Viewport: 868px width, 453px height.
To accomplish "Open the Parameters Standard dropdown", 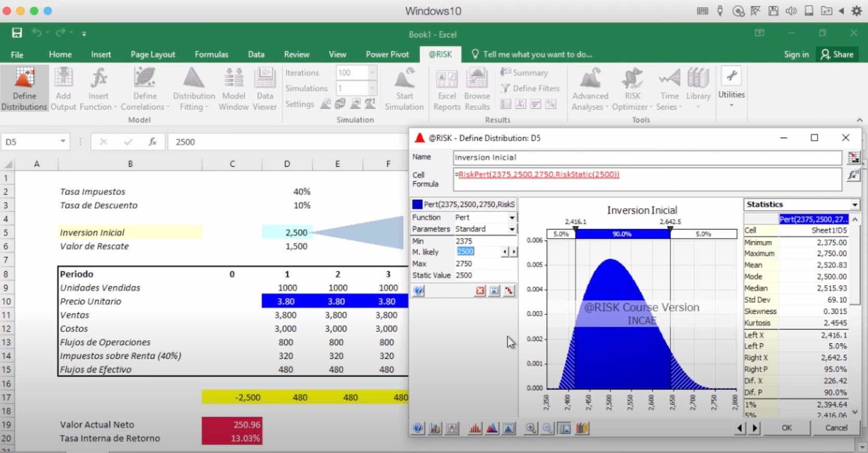I will [512, 229].
